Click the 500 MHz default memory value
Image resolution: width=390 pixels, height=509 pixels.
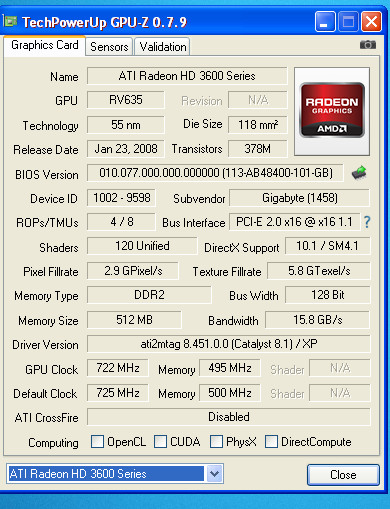(x=230, y=393)
